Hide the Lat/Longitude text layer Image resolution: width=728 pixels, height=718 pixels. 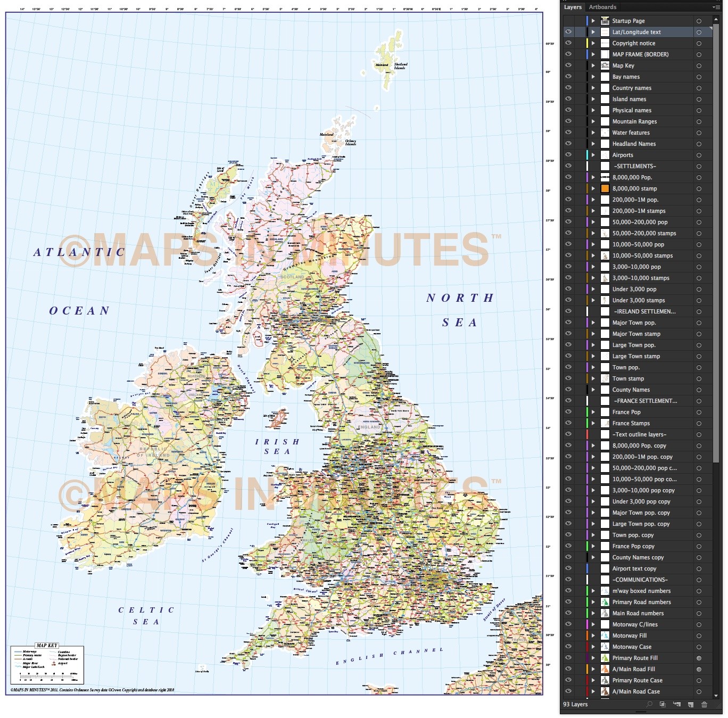point(569,32)
